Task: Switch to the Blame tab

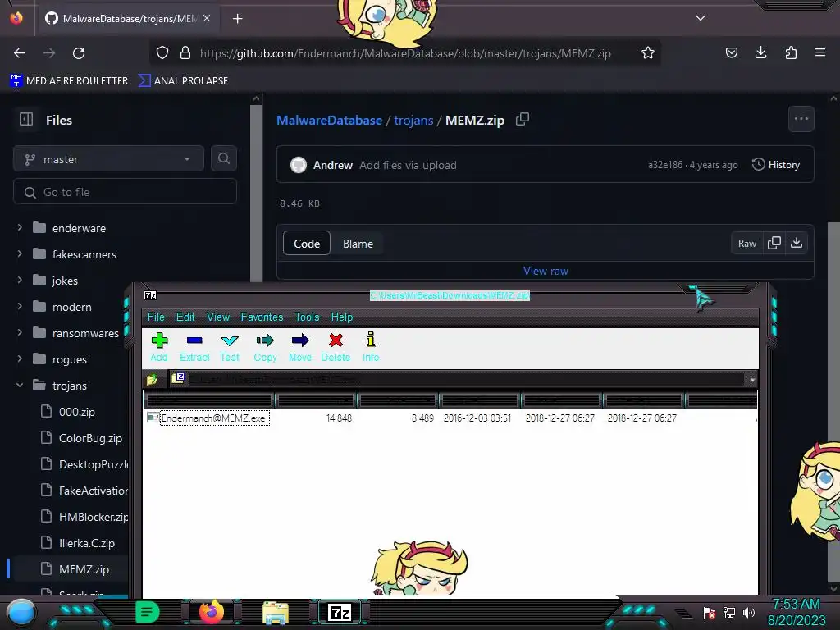Action: tap(358, 244)
